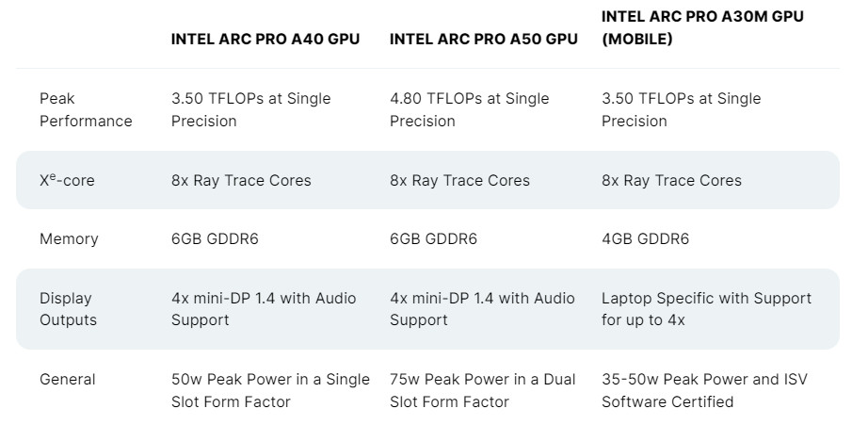The width and height of the screenshot is (868, 425).
Task: Click the 4GB GDDR6 memory cell
Action: tap(645, 238)
